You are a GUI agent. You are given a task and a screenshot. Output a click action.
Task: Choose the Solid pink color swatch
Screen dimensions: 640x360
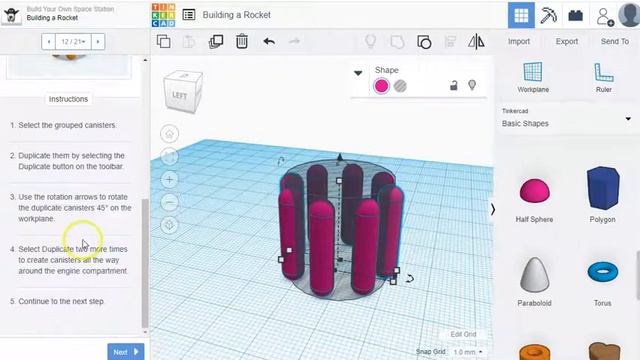coord(381,86)
